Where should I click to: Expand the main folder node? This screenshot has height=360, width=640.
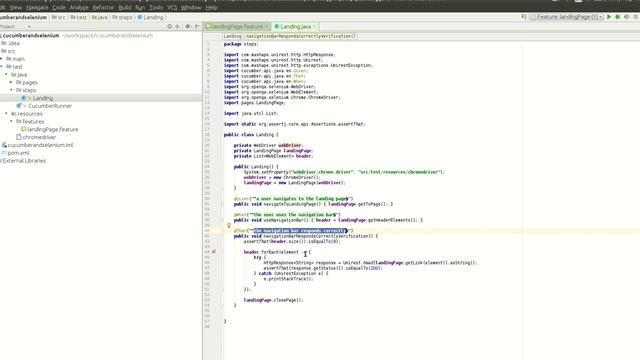coord(2,59)
